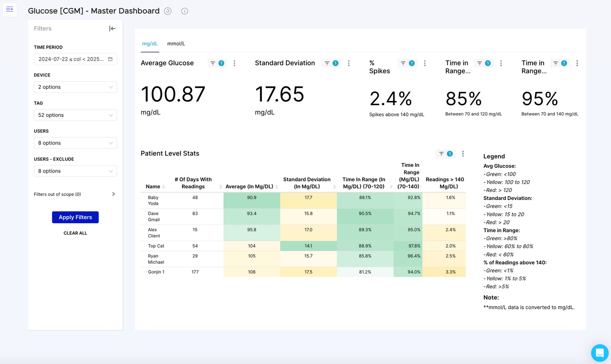Image resolution: width=611 pixels, height=364 pixels.
Task: Click Baby Yoda's average 90.9 cell
Action: click(x=252, y=200)
